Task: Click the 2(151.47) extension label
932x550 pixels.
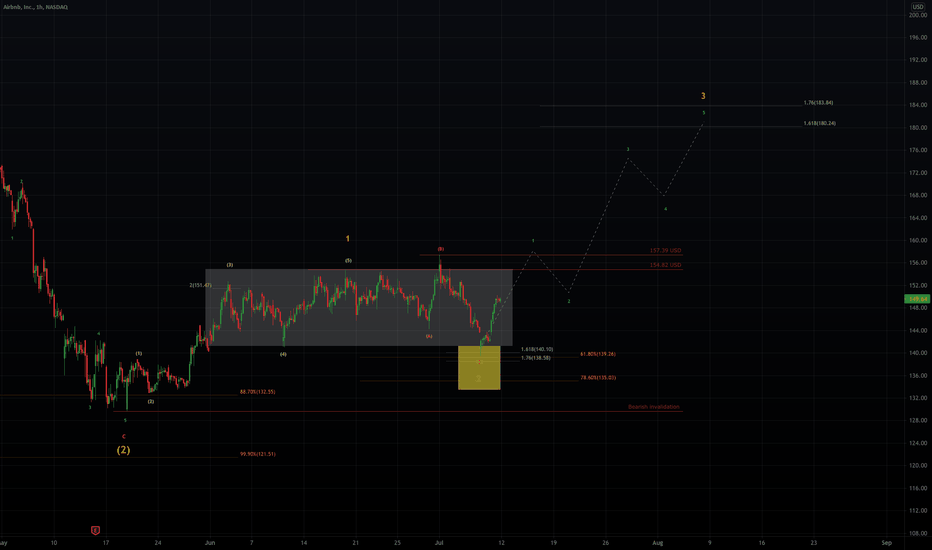Action: point(200,285)
